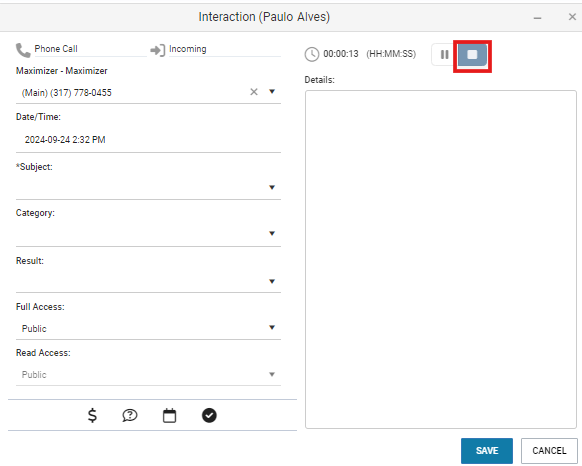The image size is (582, 466).
Task: Open the question speech bubble icon
Action: point(130,416)
